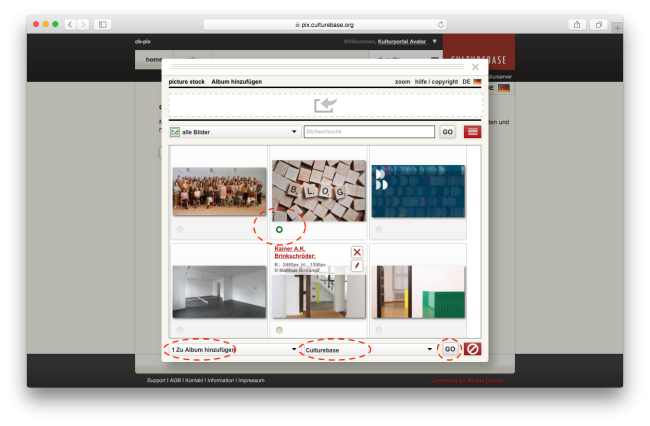Toggle the Safari sidebar icon
This screenshot has width=650, height=426.
pyautogui.click(x=102, y=24)
